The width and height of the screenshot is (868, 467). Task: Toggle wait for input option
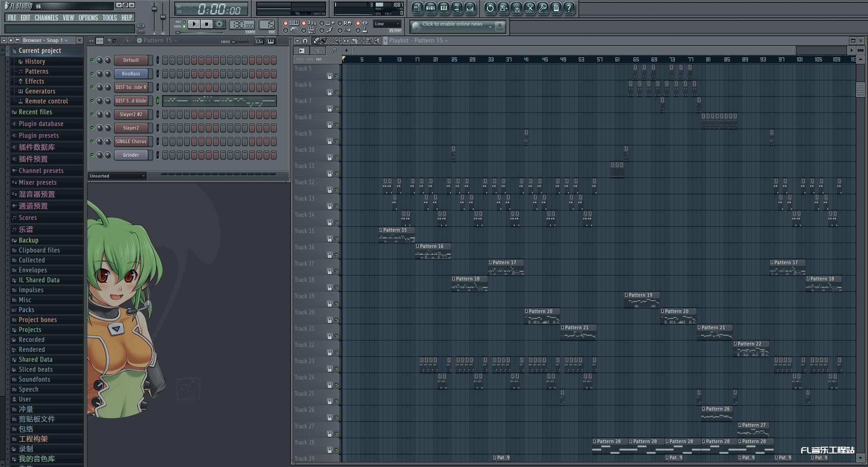304,30
